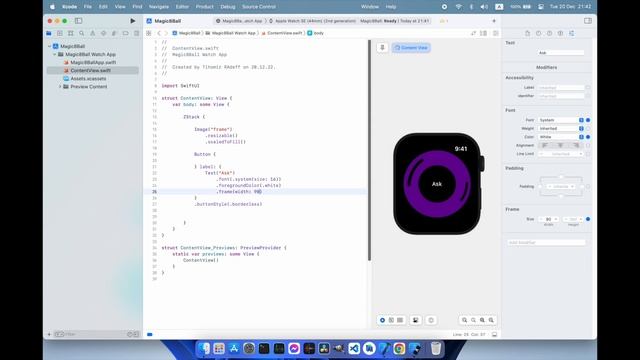Image resolution: width=640 pixels, height=360 pixels.
Task: Open MagicBBallApp.swift in navigator
Action: click(x=93, y=62)
